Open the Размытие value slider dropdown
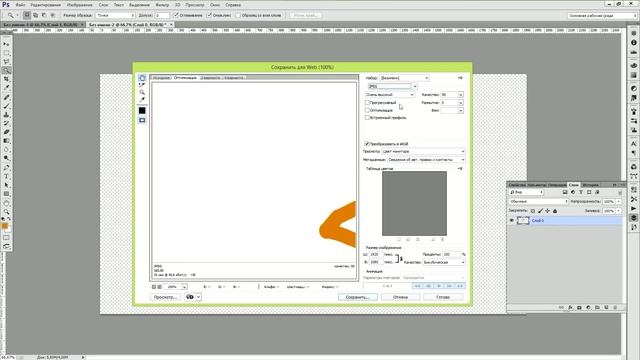The image size is (640, 360). [461, 103]
